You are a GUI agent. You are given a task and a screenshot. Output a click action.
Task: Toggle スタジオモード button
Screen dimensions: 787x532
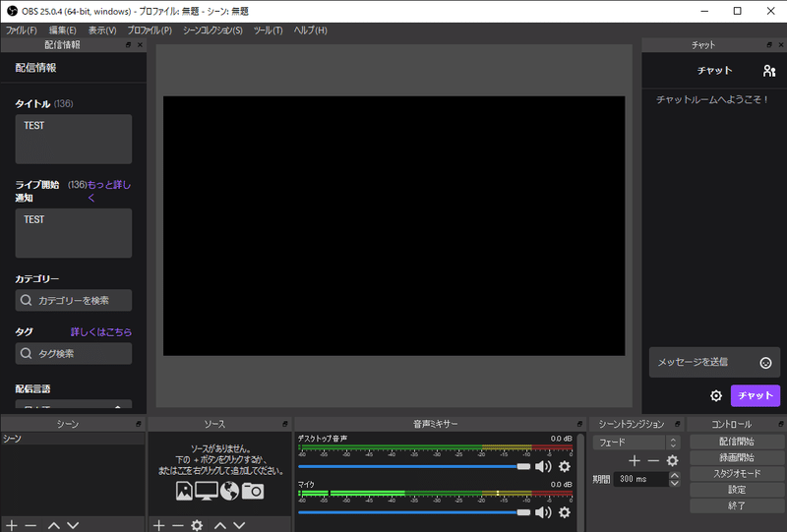tap(736, 474)
